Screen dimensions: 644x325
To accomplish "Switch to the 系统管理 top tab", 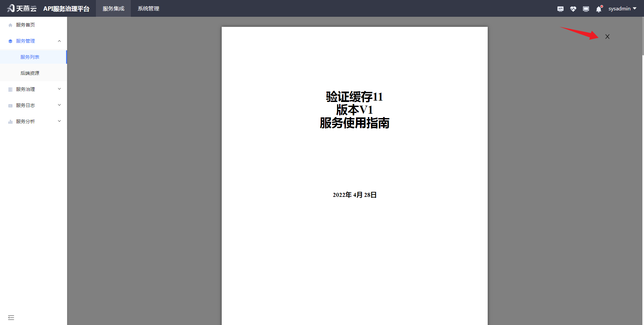I will (x=148, y=9).
